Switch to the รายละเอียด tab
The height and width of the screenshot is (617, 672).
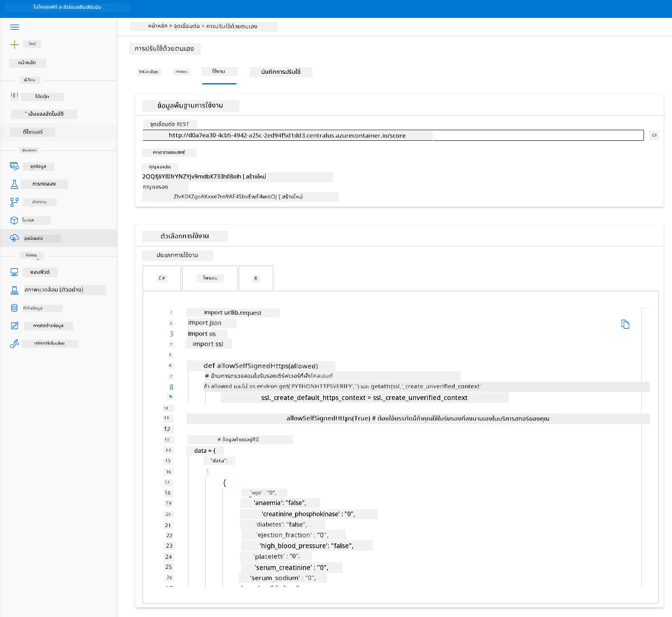149,72
